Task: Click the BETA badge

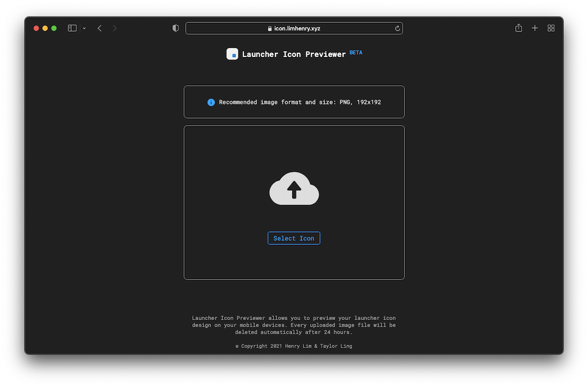Action: point(356,52)
